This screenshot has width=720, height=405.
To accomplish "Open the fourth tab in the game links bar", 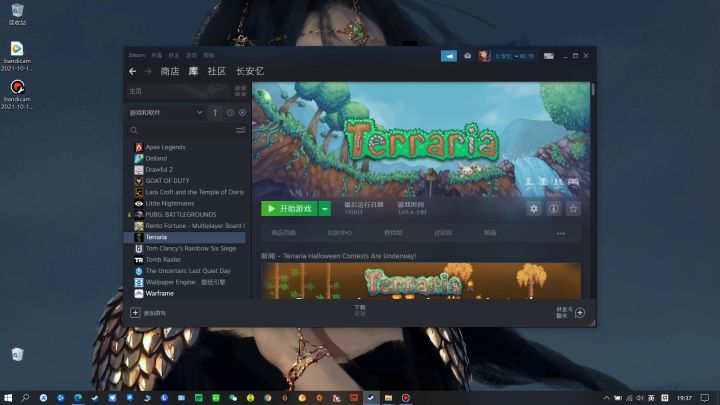I will pos(443,233).
